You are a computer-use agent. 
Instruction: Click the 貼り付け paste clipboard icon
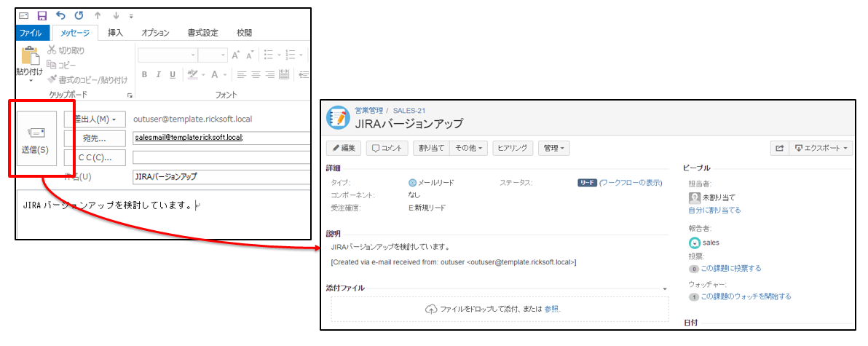[x=30, y=57]
